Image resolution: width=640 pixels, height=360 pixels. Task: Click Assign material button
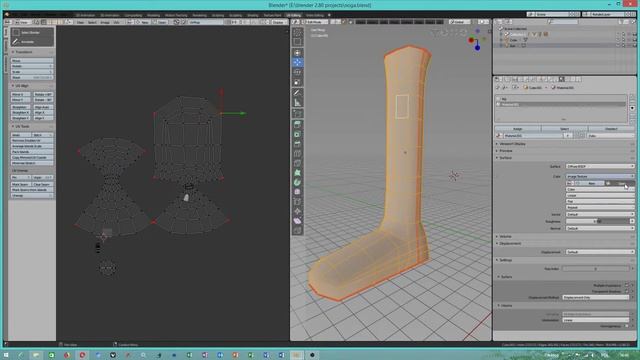tap(518, 129)
